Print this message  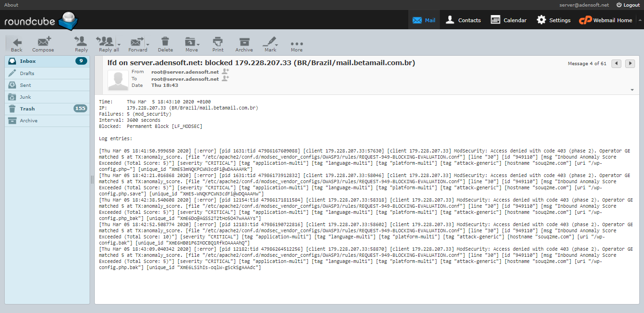click(x=218, y=44)
